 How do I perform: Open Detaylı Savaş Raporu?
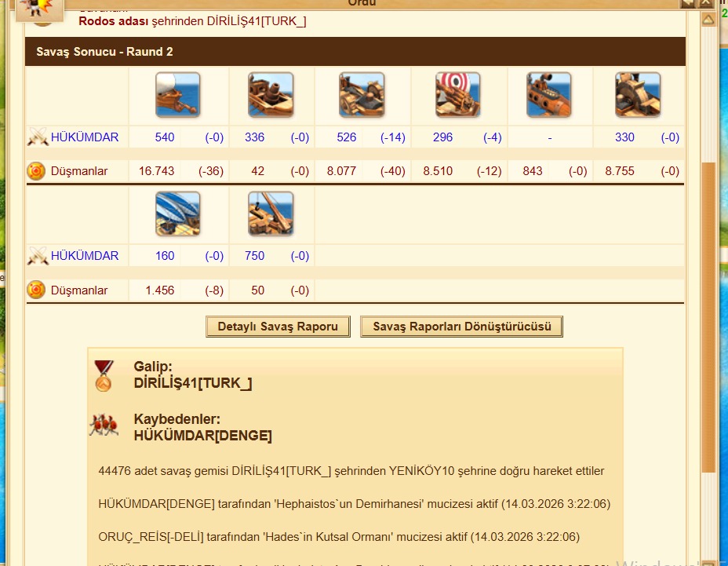point(278,327)
